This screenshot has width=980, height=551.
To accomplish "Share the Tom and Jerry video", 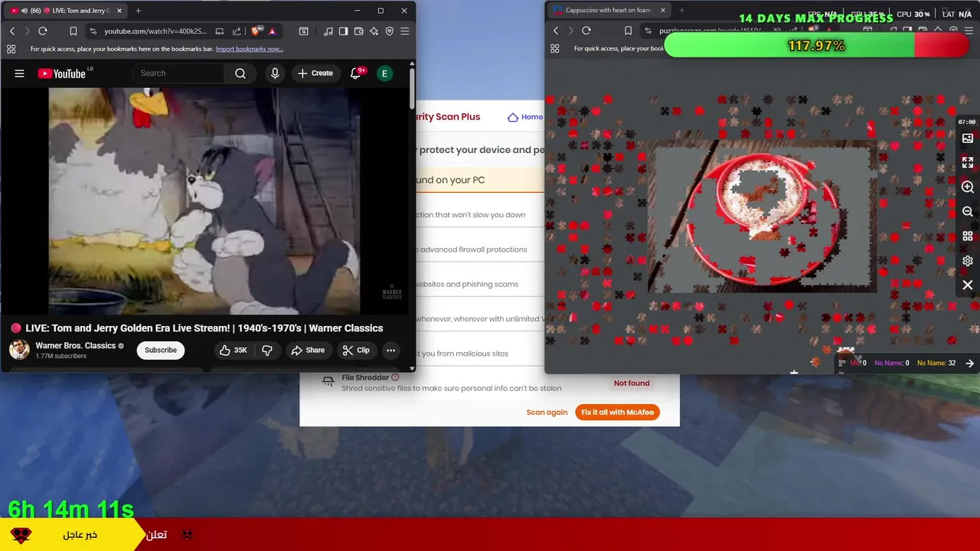I will [308, 350].
